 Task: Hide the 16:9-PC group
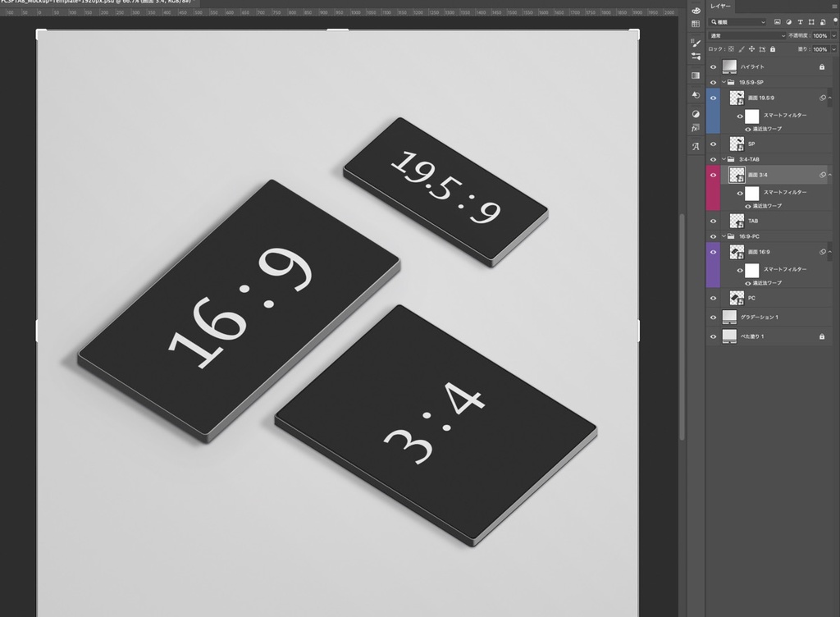coord(713,236)
